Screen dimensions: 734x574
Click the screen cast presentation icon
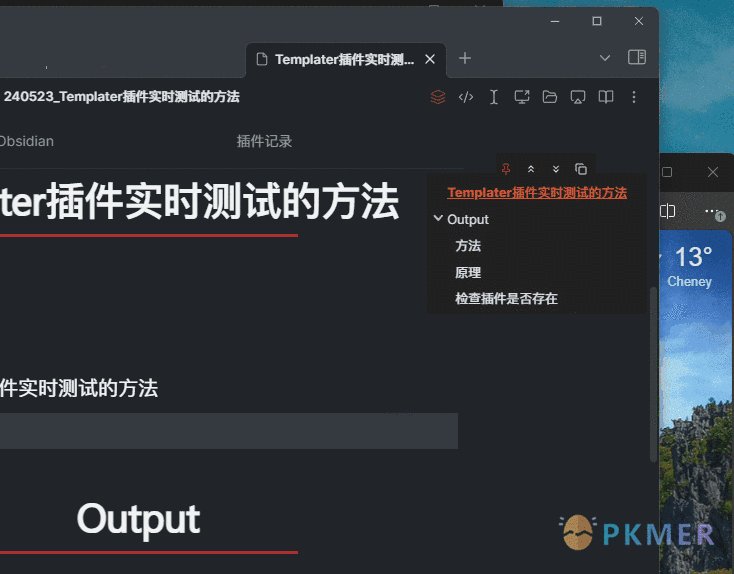coord(577,97)
